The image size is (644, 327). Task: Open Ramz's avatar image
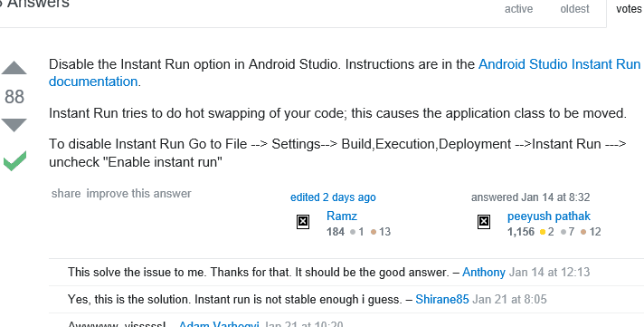click(x=303, y=222)
